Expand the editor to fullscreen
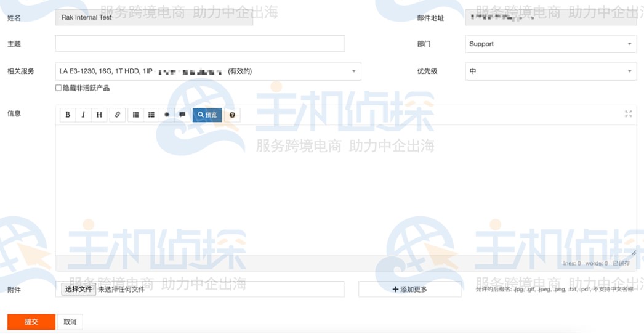The width and height of the screenshot is (644, 334). 628,114
